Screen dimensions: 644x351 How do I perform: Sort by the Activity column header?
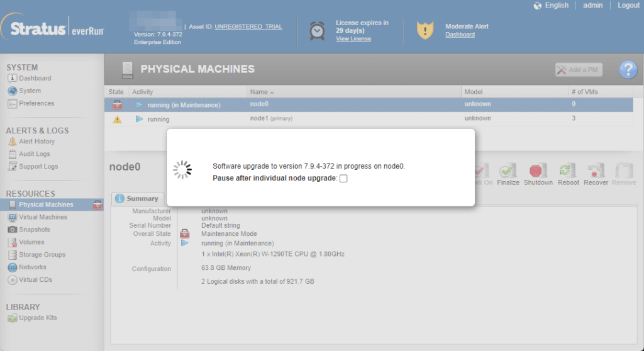click(187, 92)
